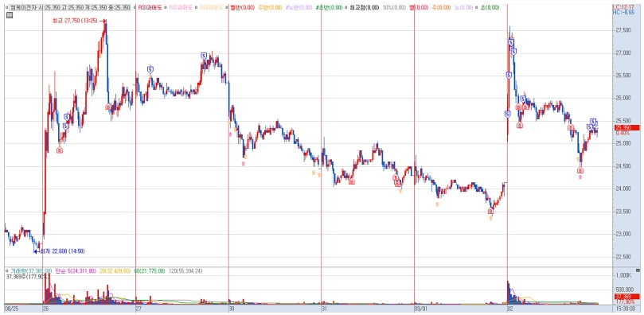The image size is (644, 315).
Task: Select the 09/01 date on the time axis
Action: coord(421,308)
